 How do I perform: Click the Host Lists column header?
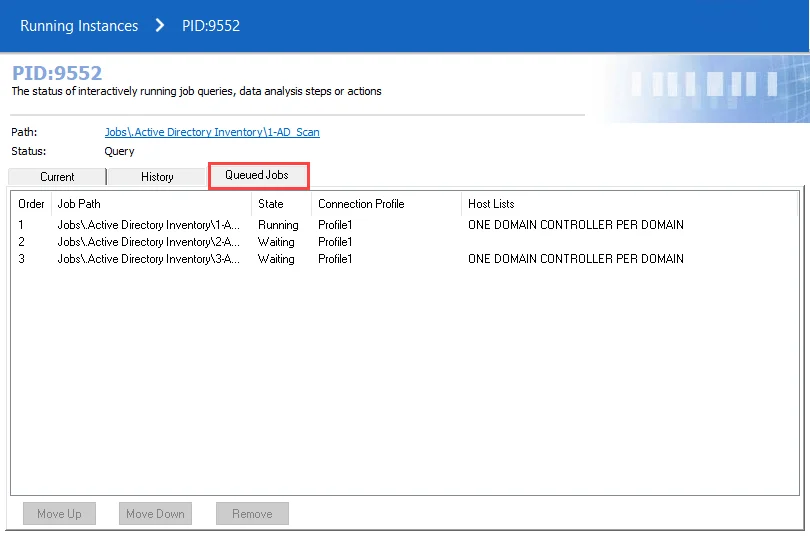(629, 204)
